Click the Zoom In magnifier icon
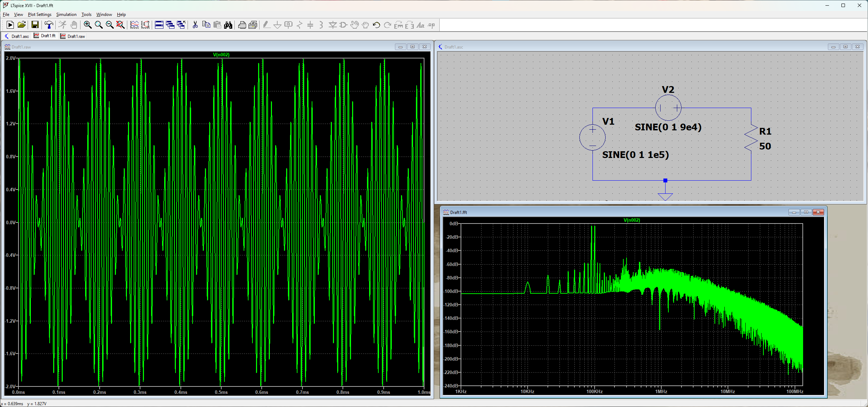The image size is (868, 407). 88,25
